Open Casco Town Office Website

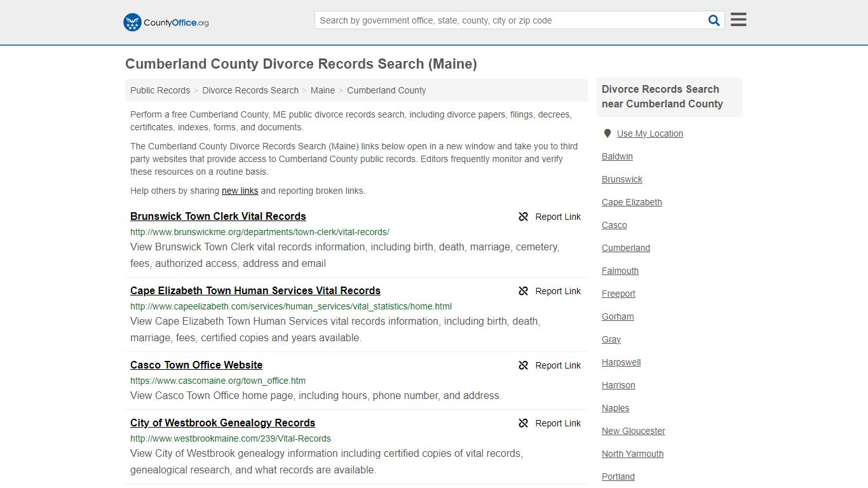pyautogui.click(x=196, y=365)
